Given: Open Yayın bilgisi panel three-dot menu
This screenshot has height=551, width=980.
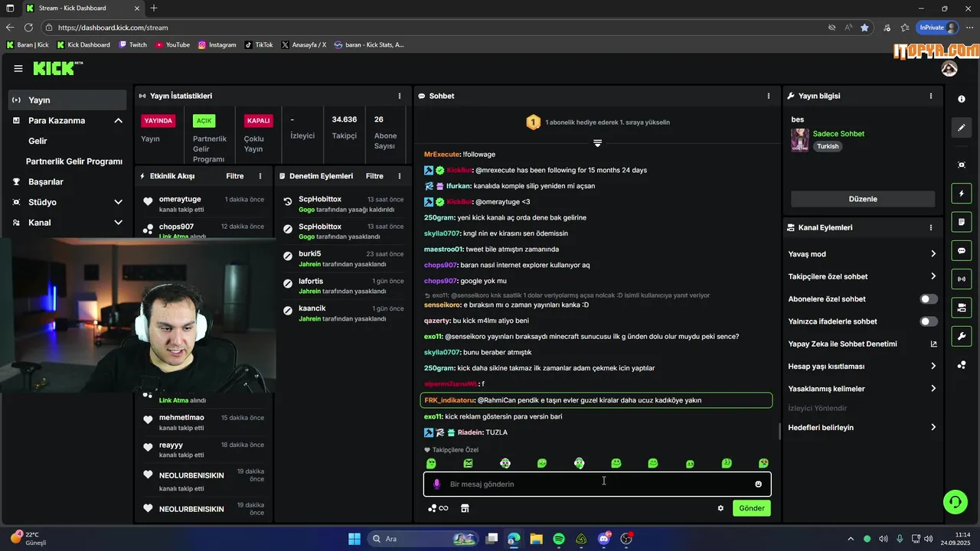Looking at the screenshot, I should tap(931, 96).
